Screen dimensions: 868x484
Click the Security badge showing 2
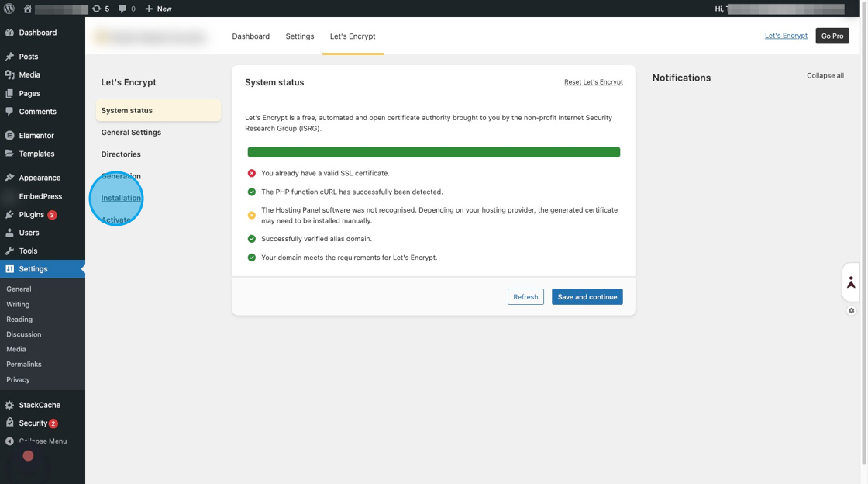point(53,423)
